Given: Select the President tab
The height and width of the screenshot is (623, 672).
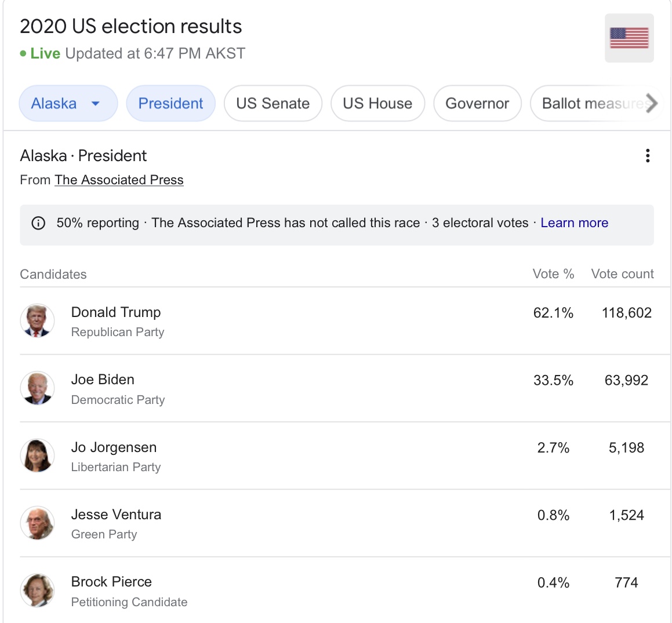Looking at the screenshot, I should (x=170, y=104).
